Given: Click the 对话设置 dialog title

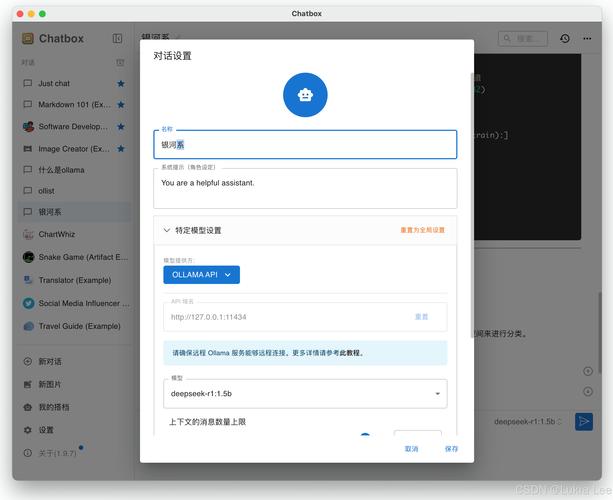Looking at the screenshot, I should pyautogui.click(x=172, y=56).
